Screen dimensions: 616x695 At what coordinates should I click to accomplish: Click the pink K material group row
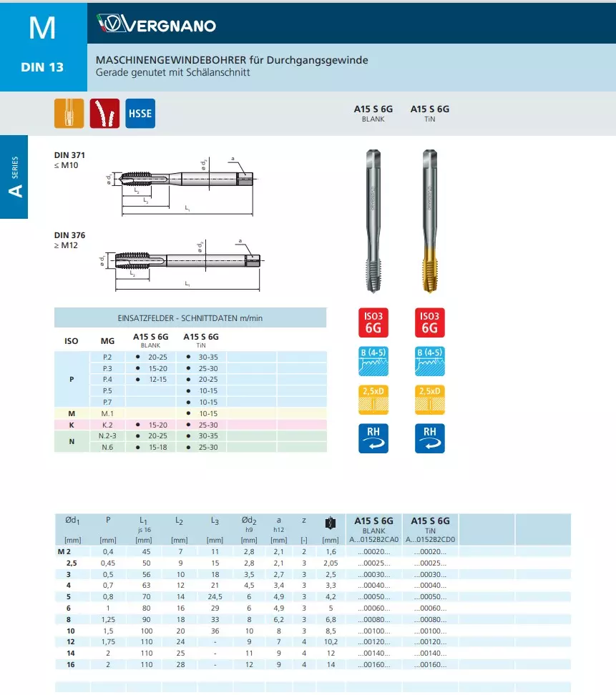click(x=190, y=425)
